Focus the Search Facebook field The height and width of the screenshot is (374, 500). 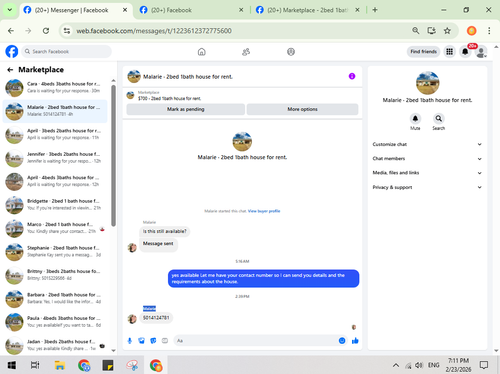click(67, 52)
